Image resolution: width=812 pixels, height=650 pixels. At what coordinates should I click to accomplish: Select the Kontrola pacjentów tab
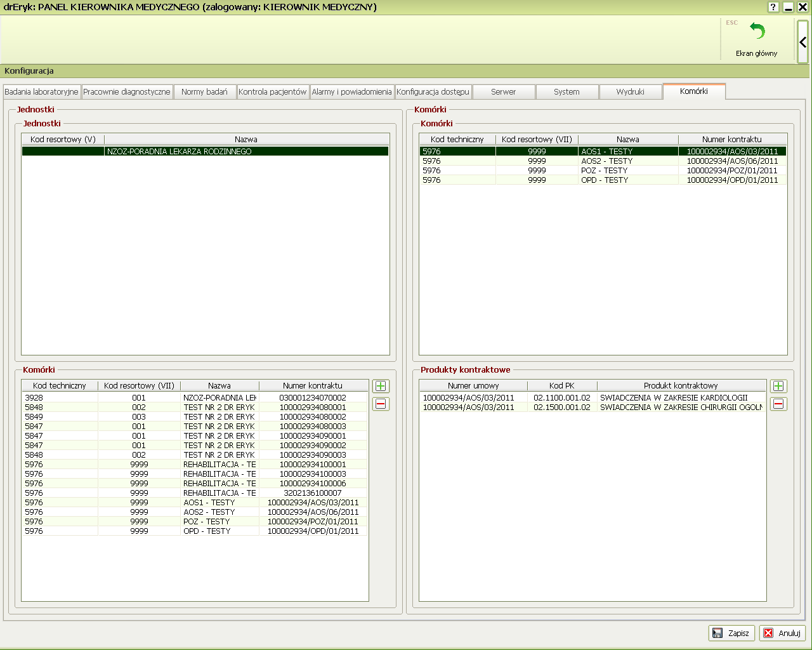pyautogui.click(x=273, y=92)
